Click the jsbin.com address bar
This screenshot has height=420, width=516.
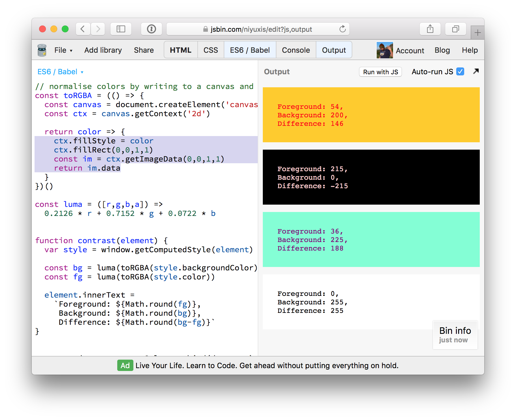pyautogui.click(x=258, y=29)
